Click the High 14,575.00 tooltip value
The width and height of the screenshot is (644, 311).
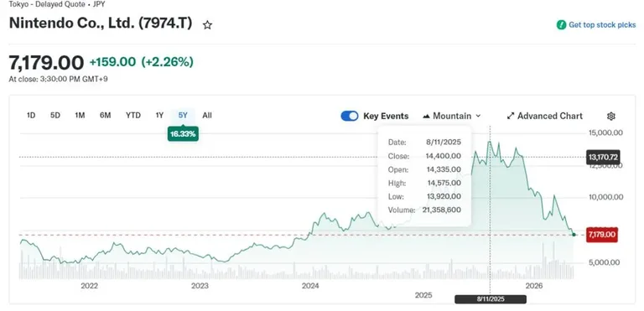(x=443, y=184)
